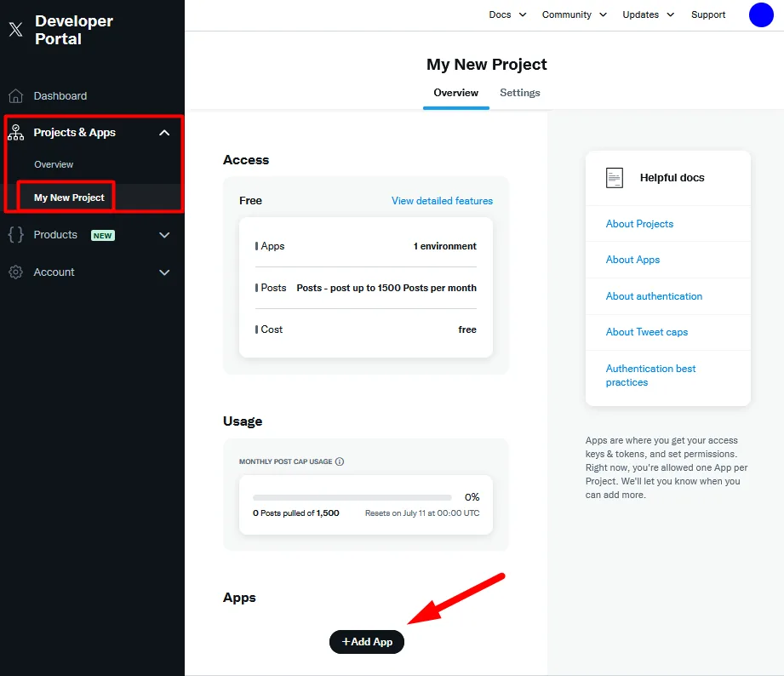Viewport: 784px width, 676px height.
Task: Go to Support page
Action: (x=708, y=14)
